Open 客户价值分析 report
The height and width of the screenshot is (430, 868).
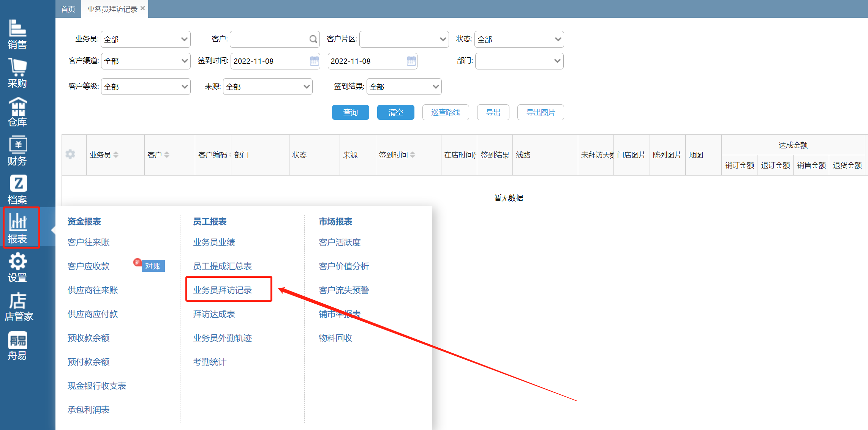[344, 266]
